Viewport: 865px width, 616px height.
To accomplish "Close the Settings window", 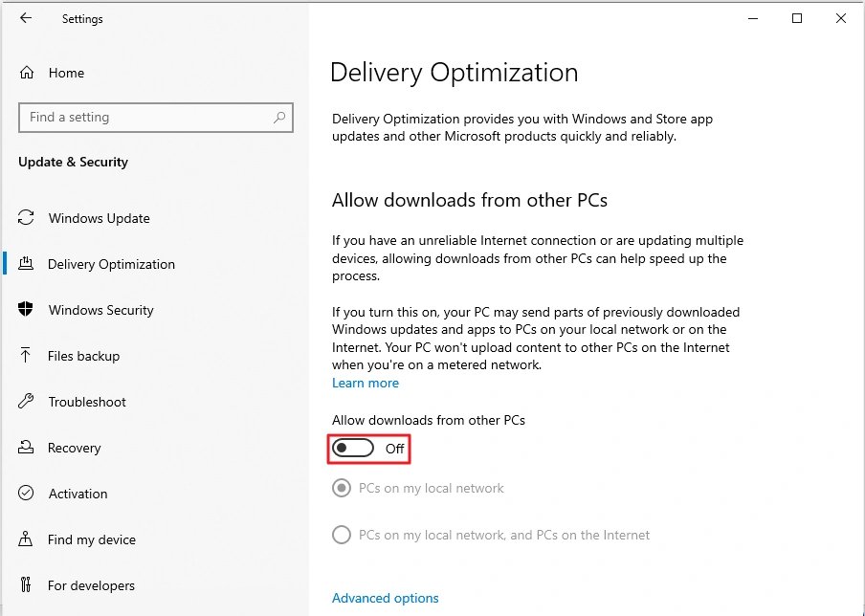I will click(x=841, y=18).
